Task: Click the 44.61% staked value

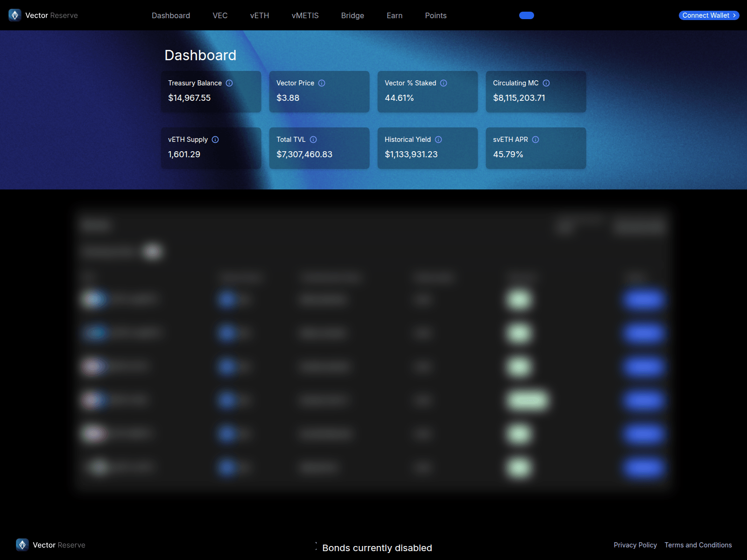Action: (x=399, y=98)
